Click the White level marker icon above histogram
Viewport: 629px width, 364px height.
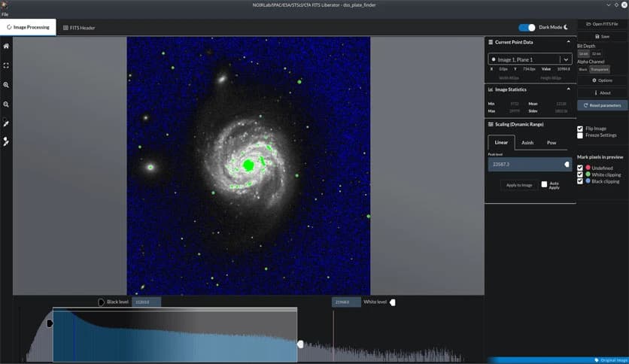392,302
